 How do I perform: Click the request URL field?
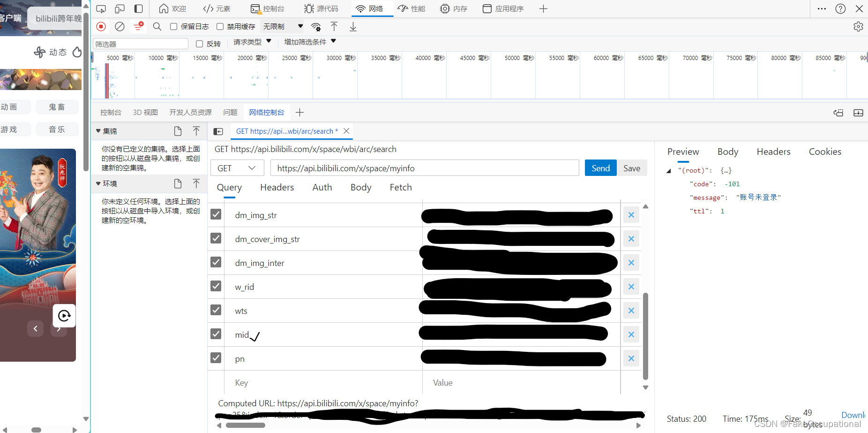(425, 168)
